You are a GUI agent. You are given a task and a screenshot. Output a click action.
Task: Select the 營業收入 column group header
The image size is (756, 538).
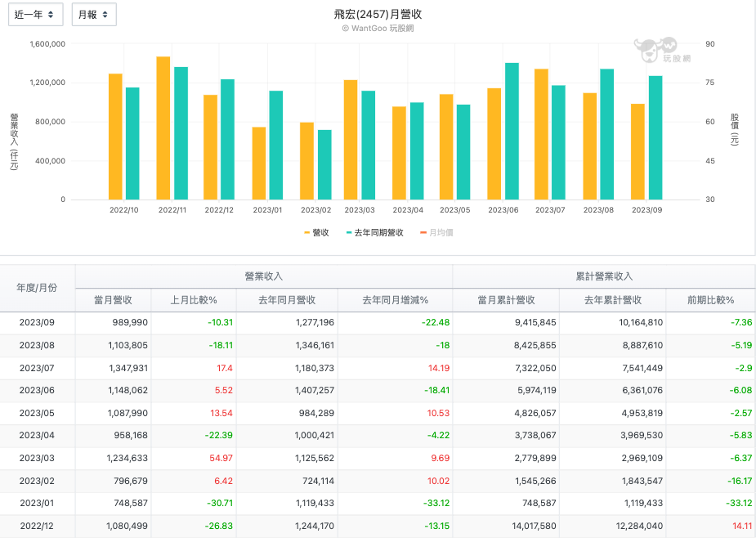coord(263,276)
